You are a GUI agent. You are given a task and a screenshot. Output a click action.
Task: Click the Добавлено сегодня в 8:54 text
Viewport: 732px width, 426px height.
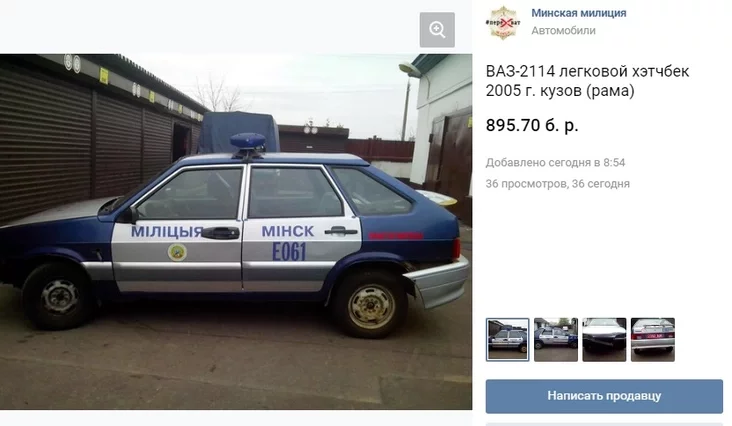[555, 162]
